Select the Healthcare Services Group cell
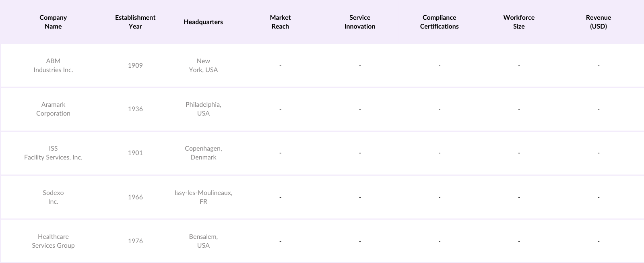This screenshot has width=644, height=263. tap(53, 241)
